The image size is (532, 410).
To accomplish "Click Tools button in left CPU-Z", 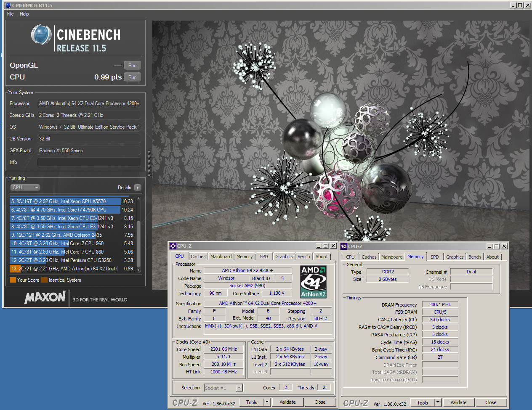I will pyautogui.click(x=252, y=402).
